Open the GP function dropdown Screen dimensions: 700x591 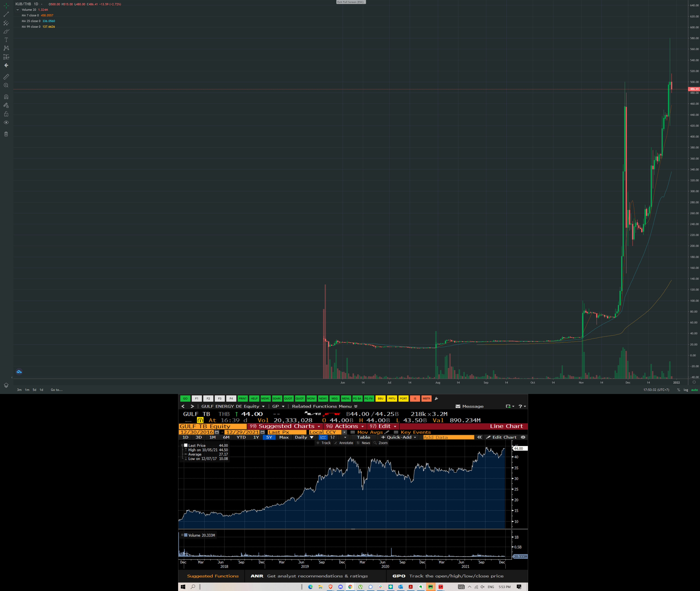pyautogui.click(x=278, y=406)
